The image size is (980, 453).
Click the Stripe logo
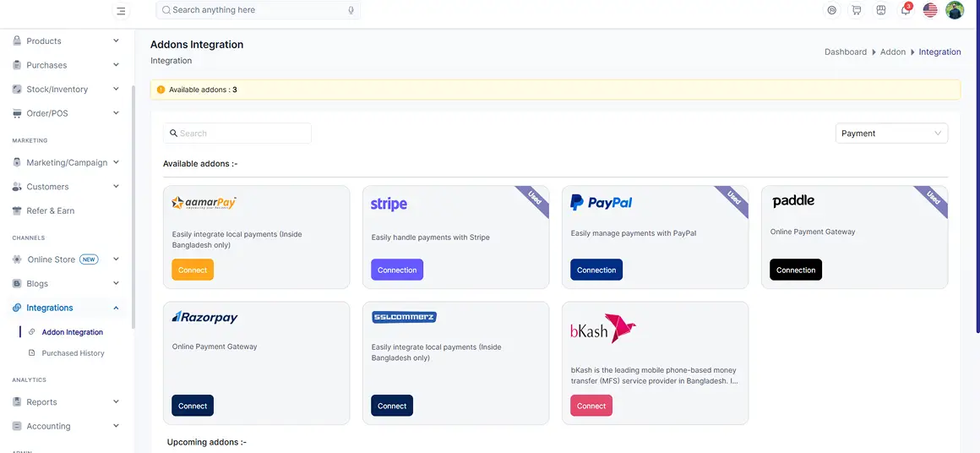[x=389, y=204]
